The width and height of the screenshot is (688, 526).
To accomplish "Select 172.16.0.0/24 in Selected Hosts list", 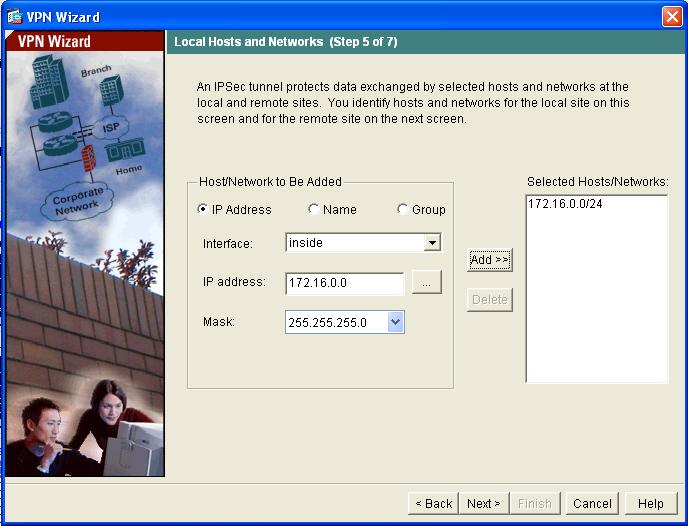I will (564, 204).
